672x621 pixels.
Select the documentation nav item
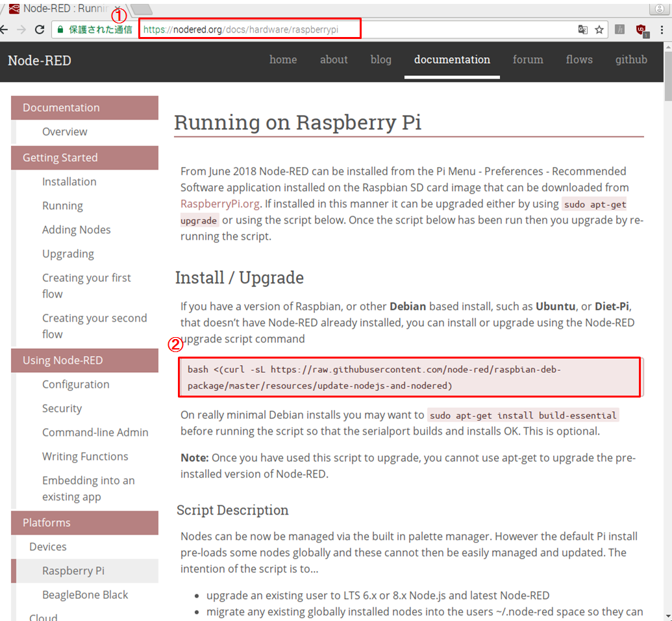click(452, 60)
